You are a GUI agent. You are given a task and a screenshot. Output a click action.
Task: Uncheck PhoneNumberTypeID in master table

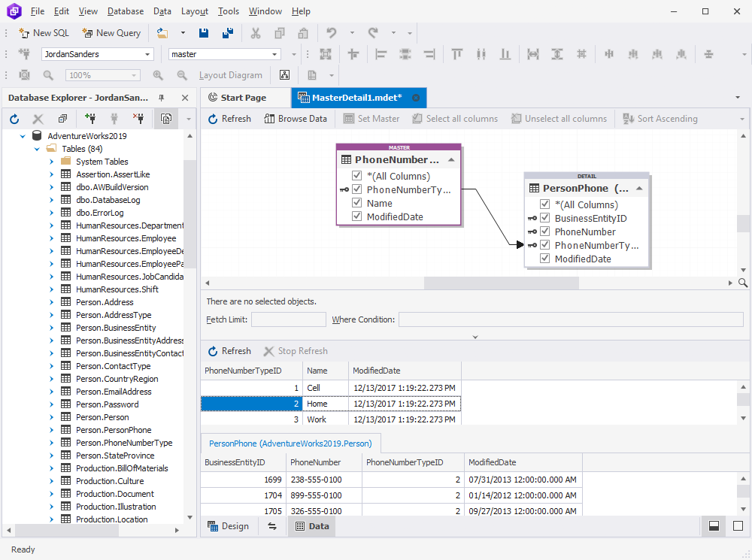point(356,189)
